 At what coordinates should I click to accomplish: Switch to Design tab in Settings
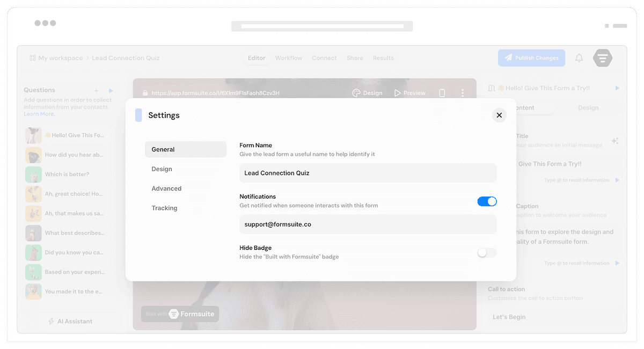(162, 169)
